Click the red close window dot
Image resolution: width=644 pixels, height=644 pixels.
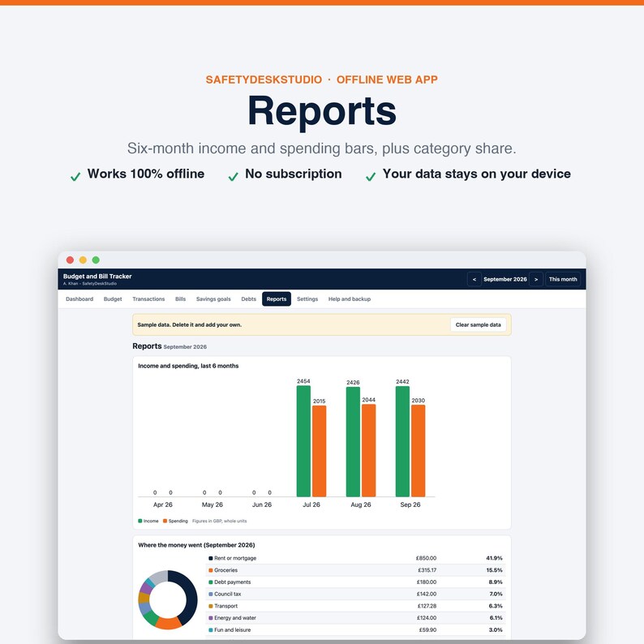(70, 260)
